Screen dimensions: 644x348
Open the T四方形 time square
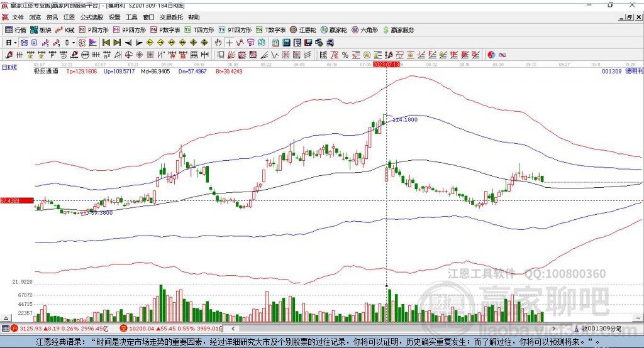(x=199, y=30)
